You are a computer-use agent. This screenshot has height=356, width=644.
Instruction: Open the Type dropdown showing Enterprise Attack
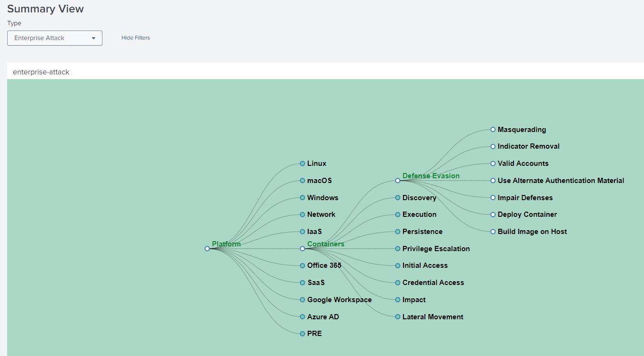[x=55, y=38]
